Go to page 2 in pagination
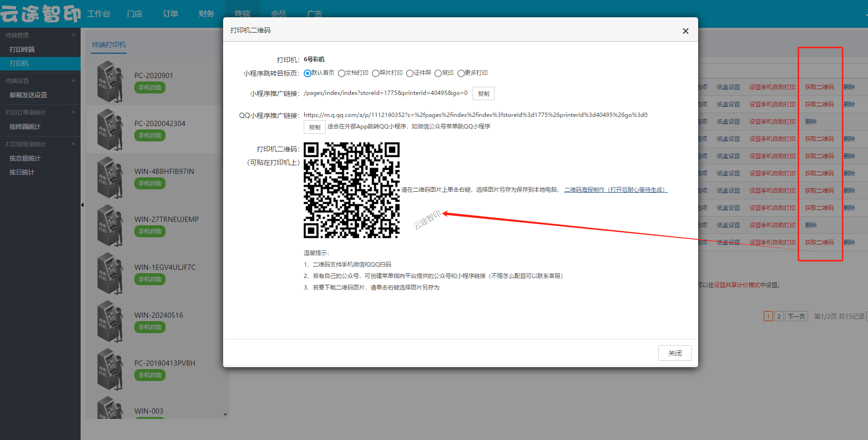Viewport: 868px width, 440px height. click(x=779, y=316)
